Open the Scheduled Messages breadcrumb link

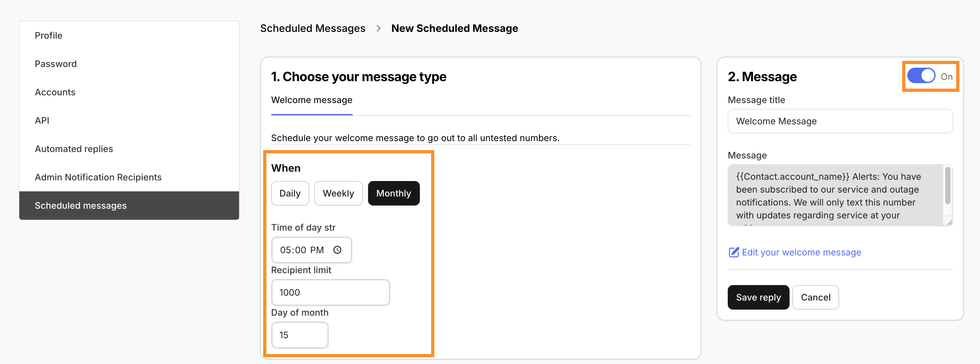point(313,28)
